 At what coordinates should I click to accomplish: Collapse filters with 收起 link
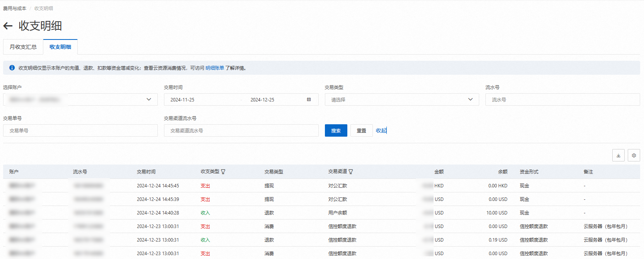pyautogui.click(x=381, y=130)
